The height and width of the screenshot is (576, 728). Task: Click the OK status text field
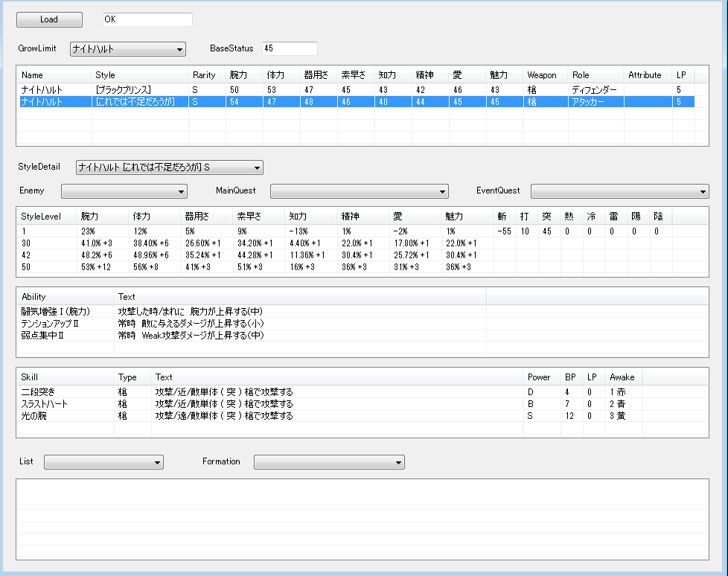[x=147, y=19]
